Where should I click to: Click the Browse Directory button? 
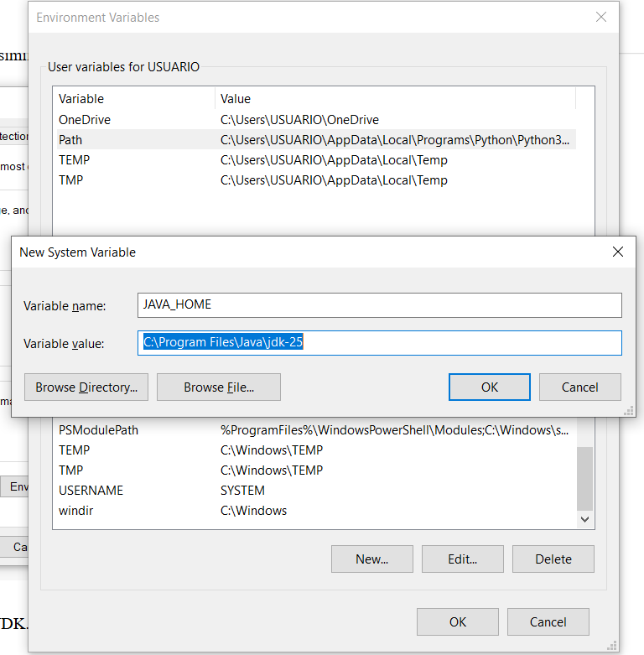[x=86, y=387]
